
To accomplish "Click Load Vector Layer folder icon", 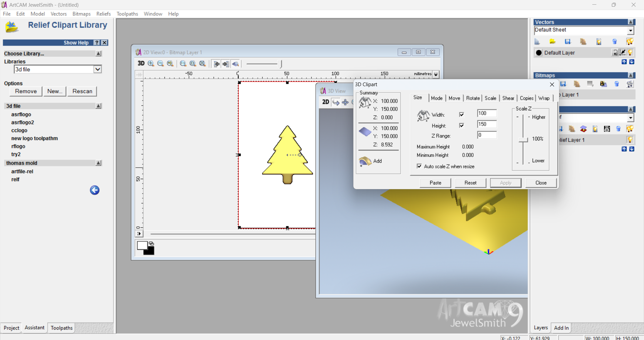I will click(x=552, y=42).
